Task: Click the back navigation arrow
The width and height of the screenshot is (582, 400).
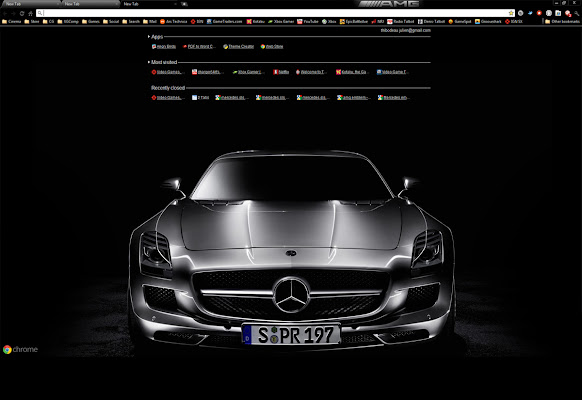Action: point(5,13)
